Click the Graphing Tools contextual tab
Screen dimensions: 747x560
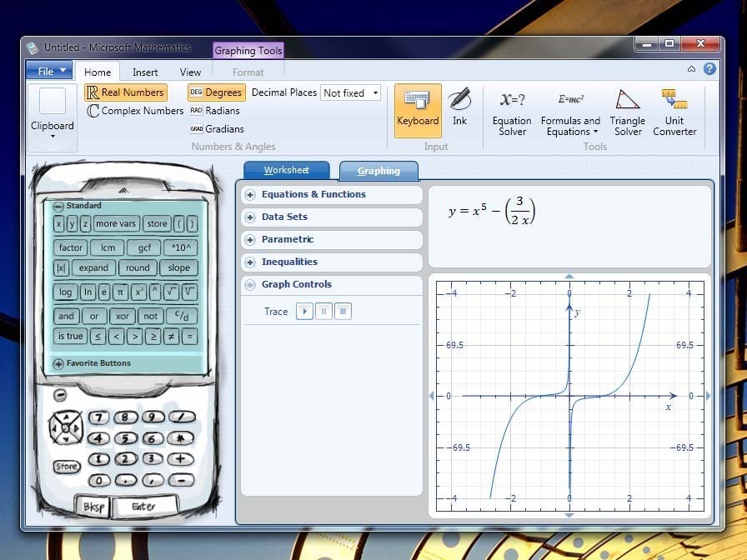click(248, 51)
